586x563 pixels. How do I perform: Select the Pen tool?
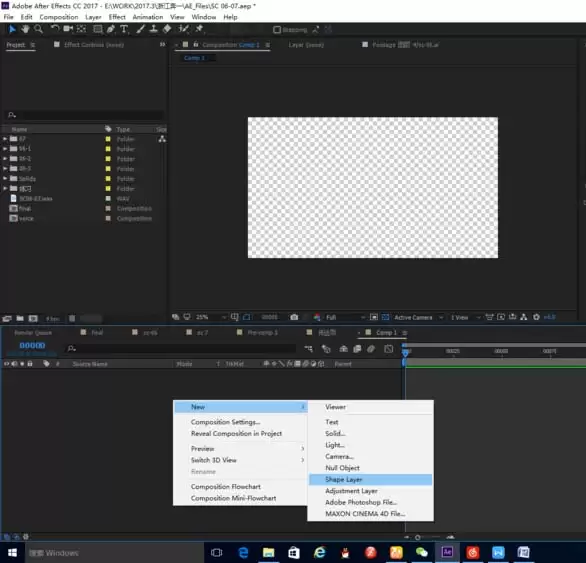pyautogui.click(x=111, y=29)
